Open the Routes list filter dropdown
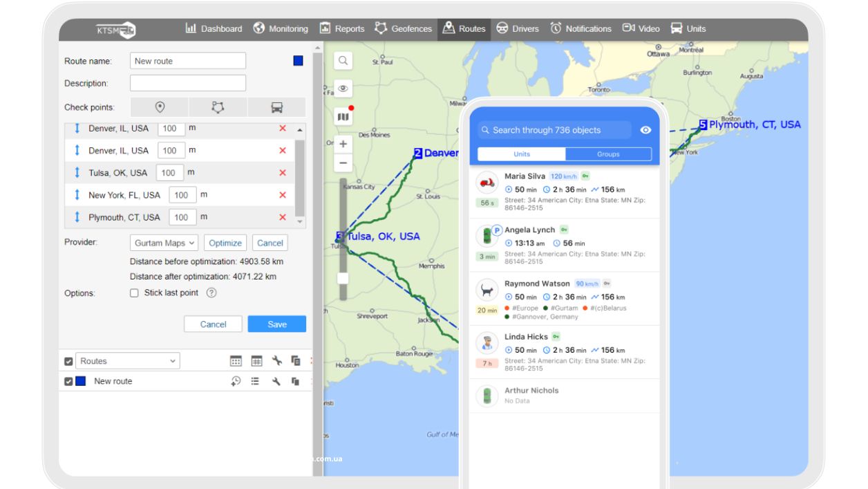 (127, 361)
